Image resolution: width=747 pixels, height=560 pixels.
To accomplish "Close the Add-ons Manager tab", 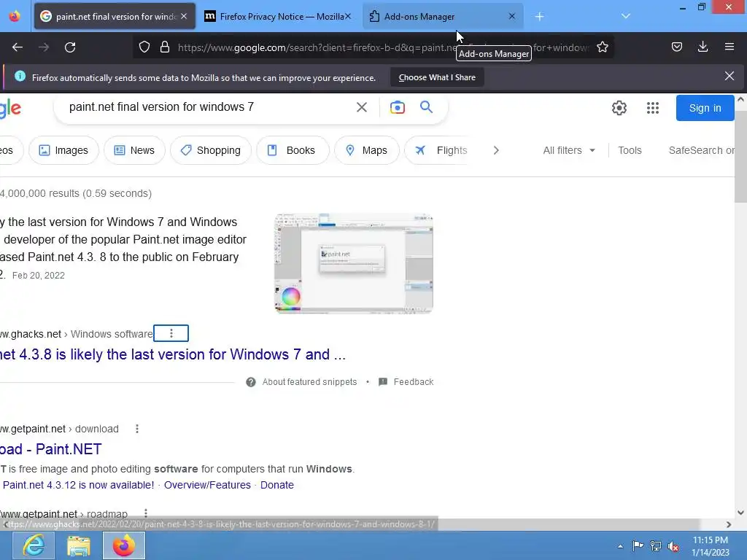I will click(511, 16).
